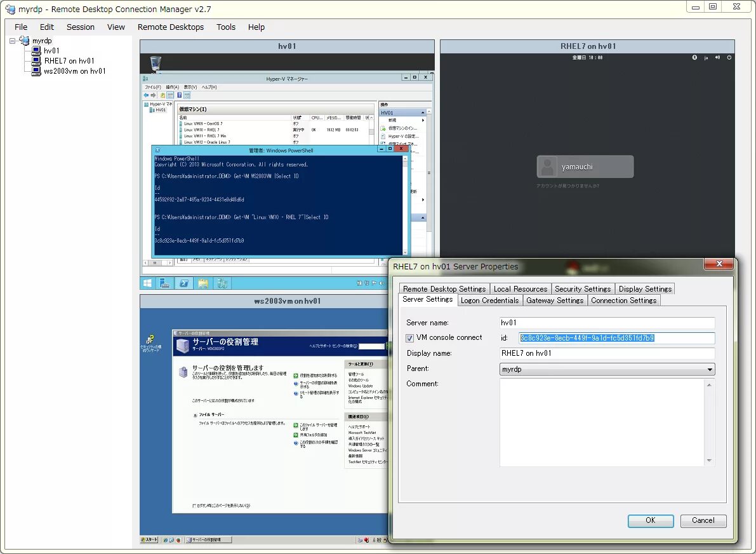The width and height of the screenshot is (756, 554).
Task: Select the ws2003vm on hv01 server icon
Action: [x=36, y=71]
